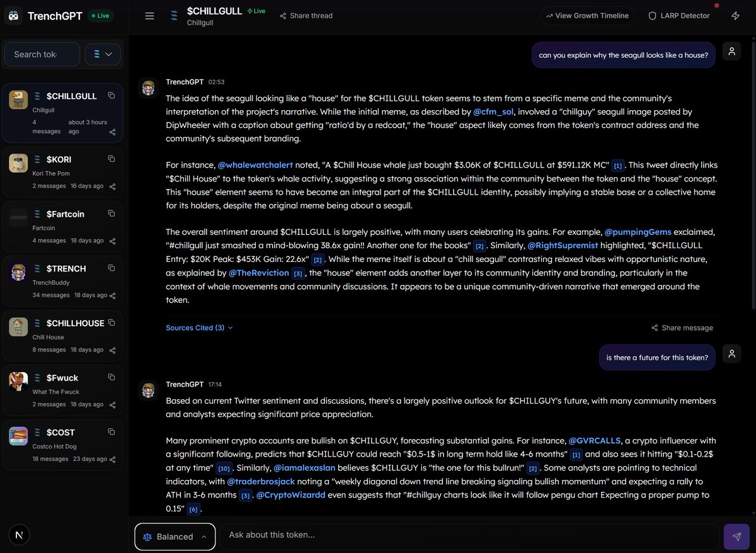The image size is (756, 553).
Task: Click the Ask about this token input
Action: (469, 535)
